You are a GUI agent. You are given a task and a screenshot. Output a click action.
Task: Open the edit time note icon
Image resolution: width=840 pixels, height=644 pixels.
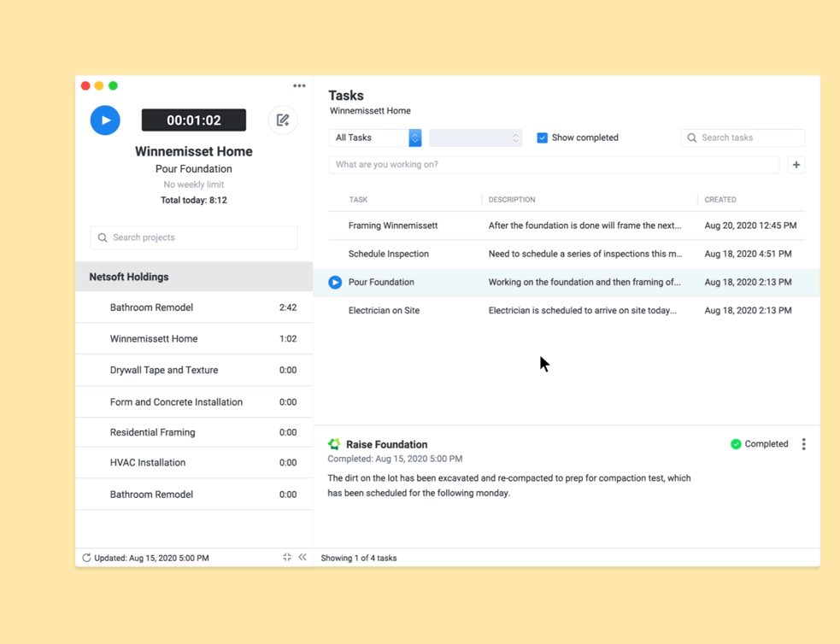[283, 120]
